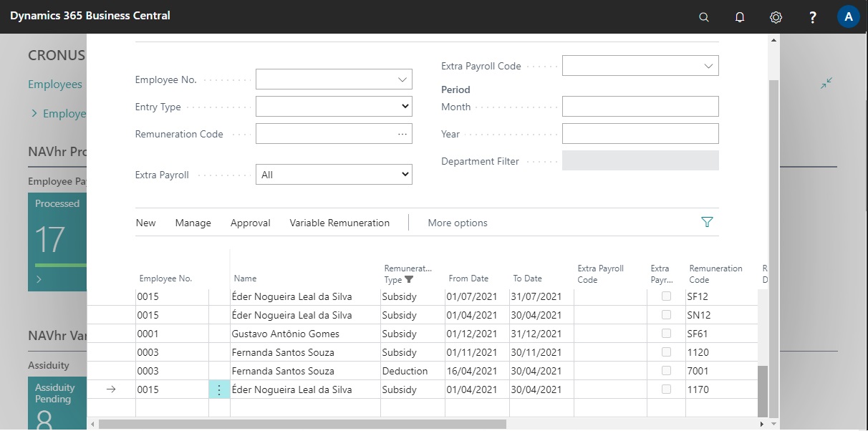Click Remuneration Code lookup ellipsis
Image resolution: width=868 pixels, height=431 pixels.
(402, 134)
